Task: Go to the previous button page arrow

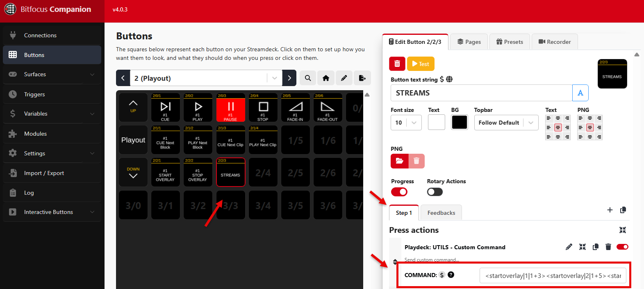Action: 123,78
